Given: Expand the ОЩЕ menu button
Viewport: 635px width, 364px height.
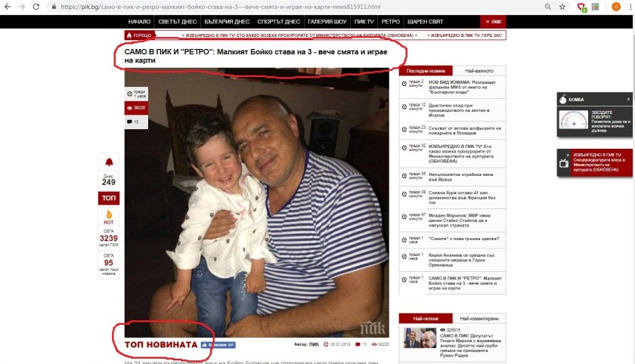Looking at the screenshot, I should coord(493,21).
